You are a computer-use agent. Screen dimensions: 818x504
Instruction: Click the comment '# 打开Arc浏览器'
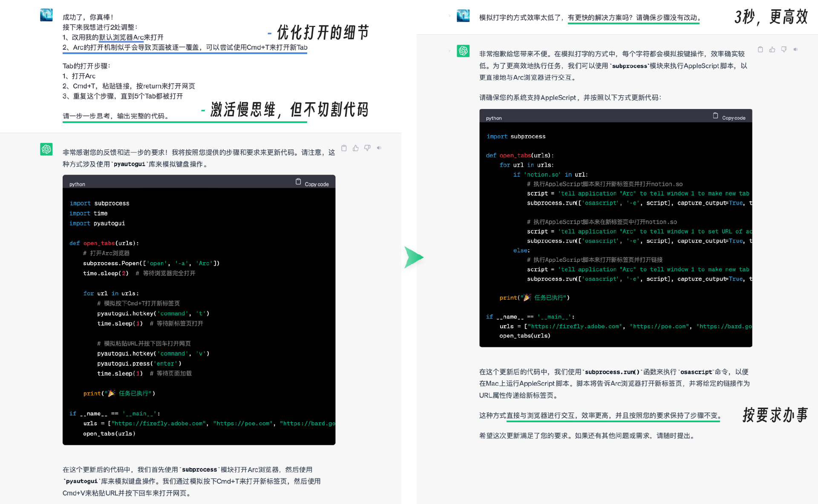(x=107, y=253)
